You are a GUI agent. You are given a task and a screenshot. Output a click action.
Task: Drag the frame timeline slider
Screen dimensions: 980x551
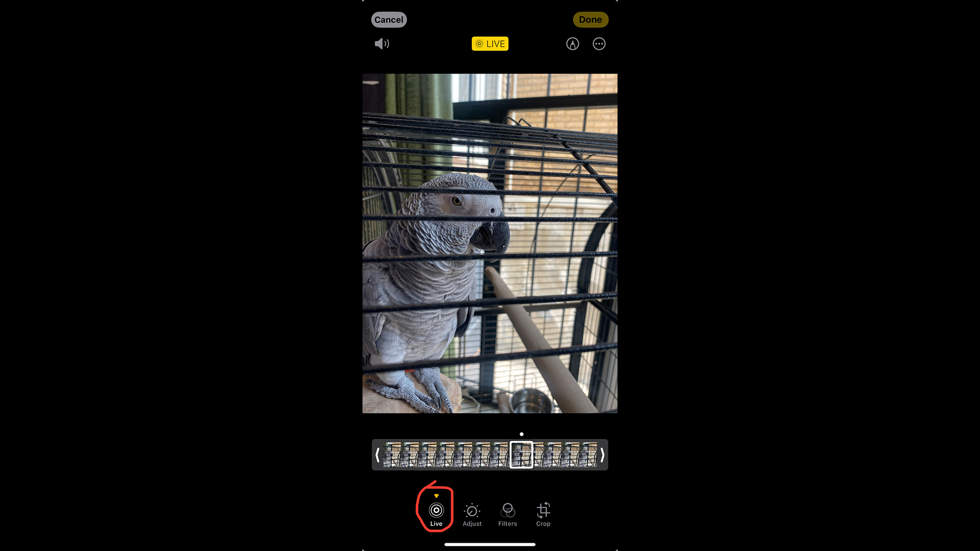coord(522,455)
